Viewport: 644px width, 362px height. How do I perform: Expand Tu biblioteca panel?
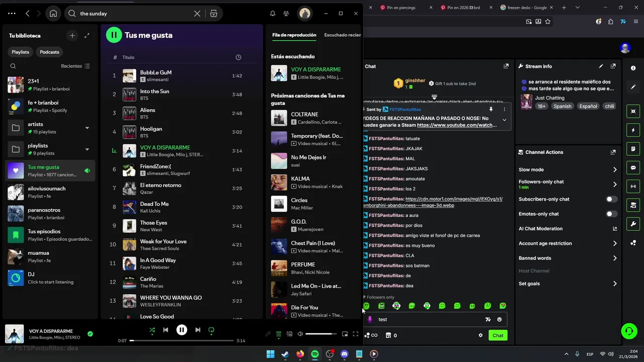coord(87,35)
